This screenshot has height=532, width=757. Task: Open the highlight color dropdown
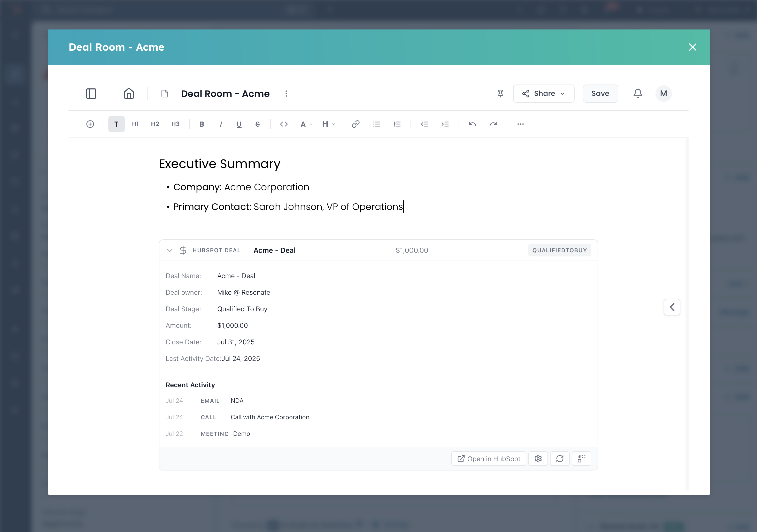point(328,124)
